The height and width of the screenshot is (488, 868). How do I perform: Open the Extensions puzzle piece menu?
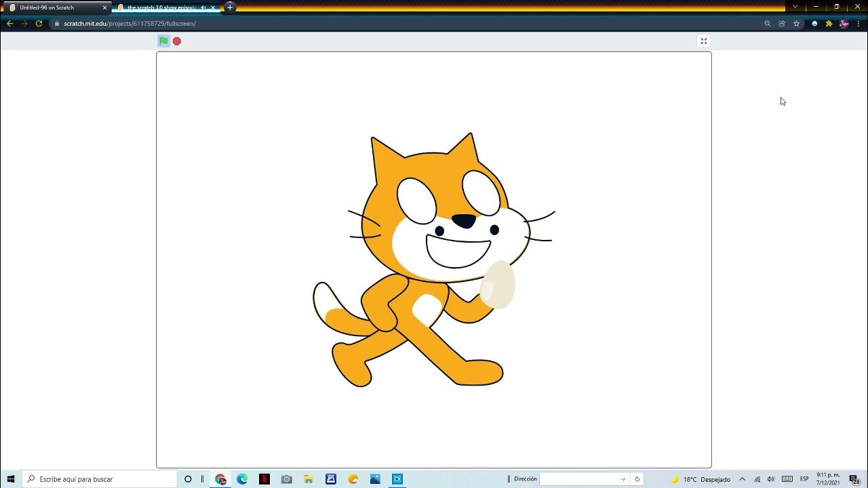click(x=829, y=23)
